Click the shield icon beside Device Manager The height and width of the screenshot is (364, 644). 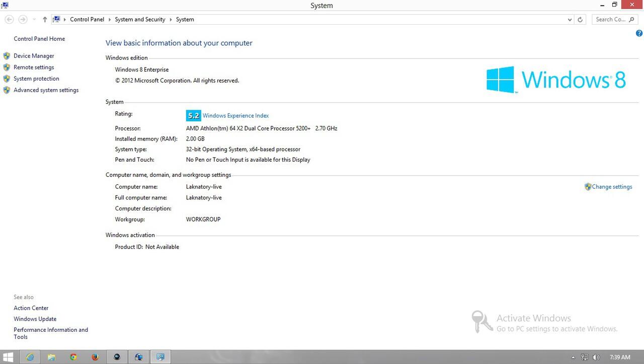(7, 56)
